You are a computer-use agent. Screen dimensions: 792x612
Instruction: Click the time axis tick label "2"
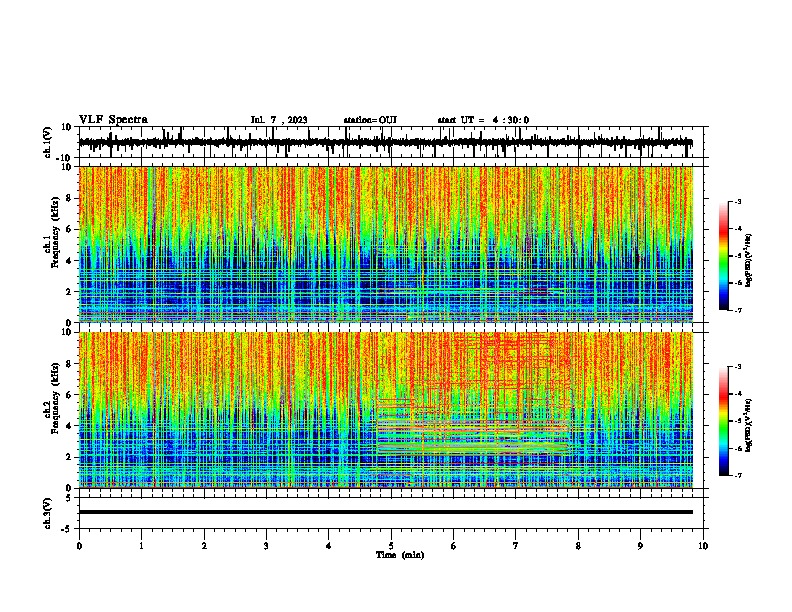pos(204,546)
